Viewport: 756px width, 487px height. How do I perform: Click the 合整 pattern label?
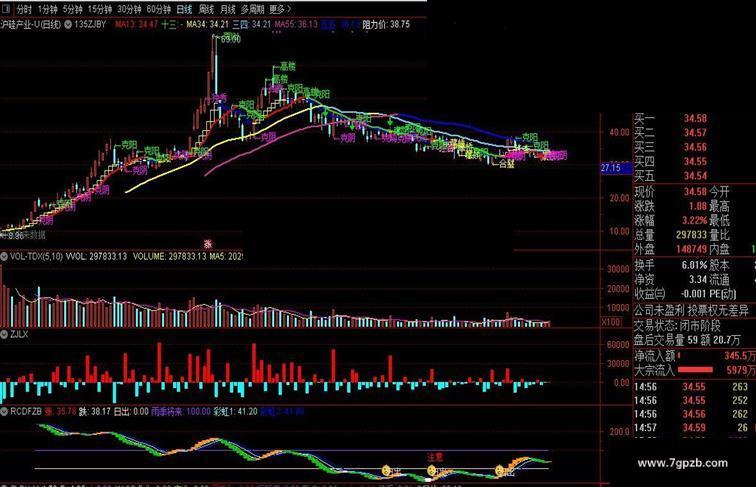pyautogui.click(x=506, y=164)
